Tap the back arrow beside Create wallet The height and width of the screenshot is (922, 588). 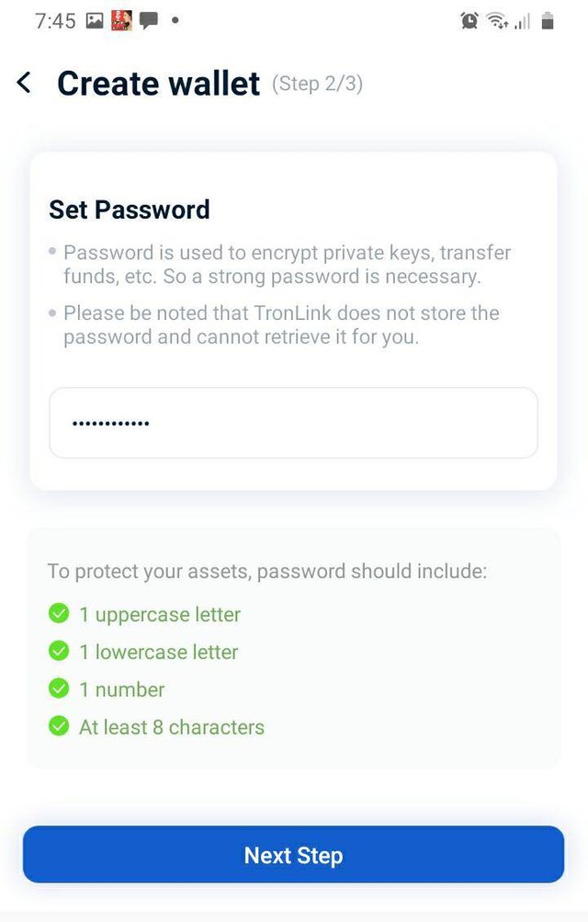pos(25,83)
